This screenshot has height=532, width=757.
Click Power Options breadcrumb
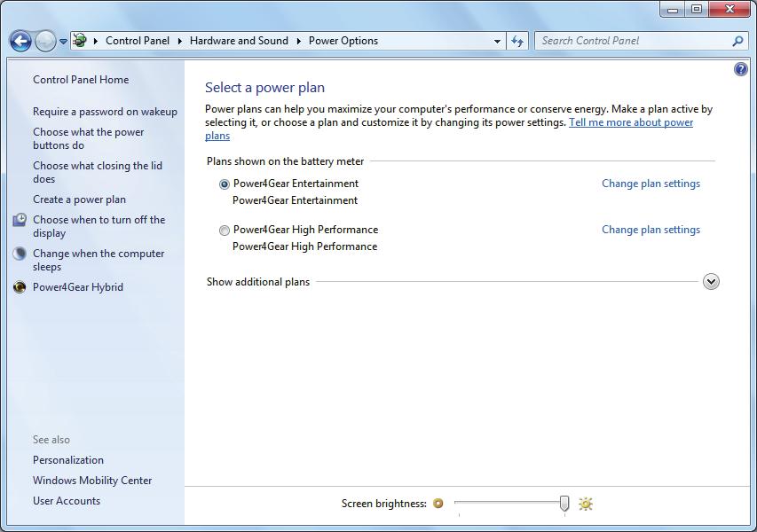tap(343, 41)
